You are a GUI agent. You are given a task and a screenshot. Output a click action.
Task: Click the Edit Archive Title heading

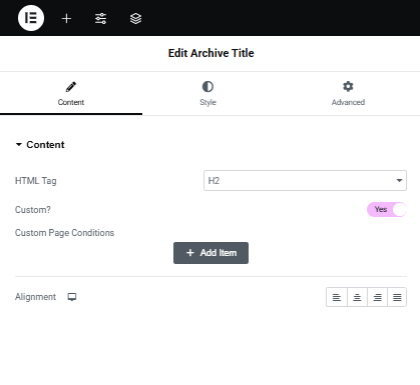pyautogui.click(x=211, y=53)
